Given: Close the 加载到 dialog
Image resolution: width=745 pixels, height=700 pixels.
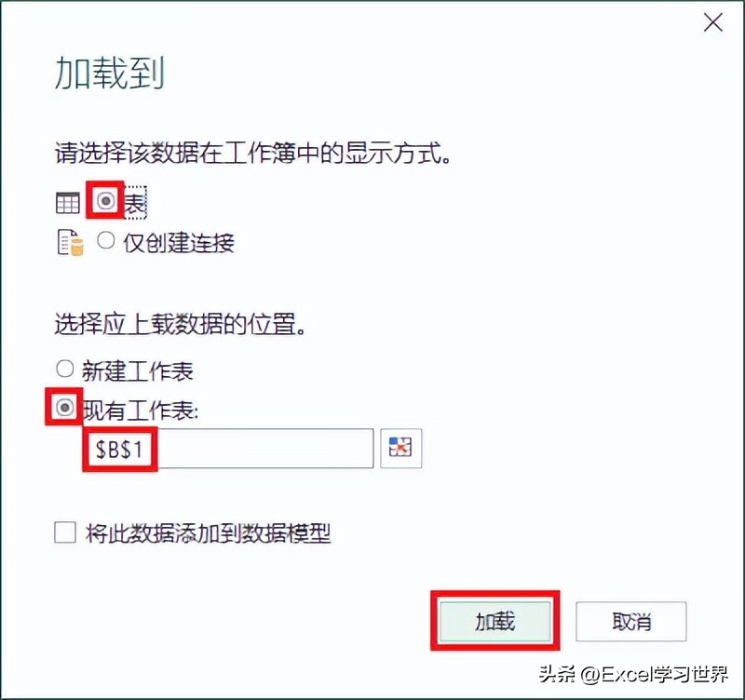Looking at the screenshot, I should pyautogui.click(x=712, y=22).
